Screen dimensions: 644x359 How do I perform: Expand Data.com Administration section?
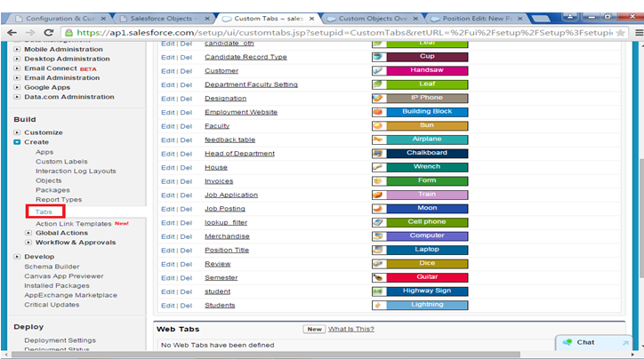17,97
